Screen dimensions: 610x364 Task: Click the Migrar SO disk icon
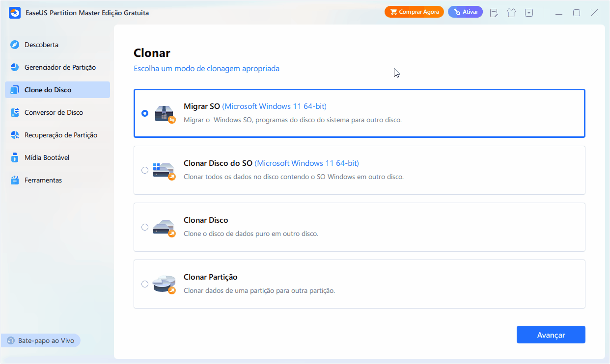(165, 113)
